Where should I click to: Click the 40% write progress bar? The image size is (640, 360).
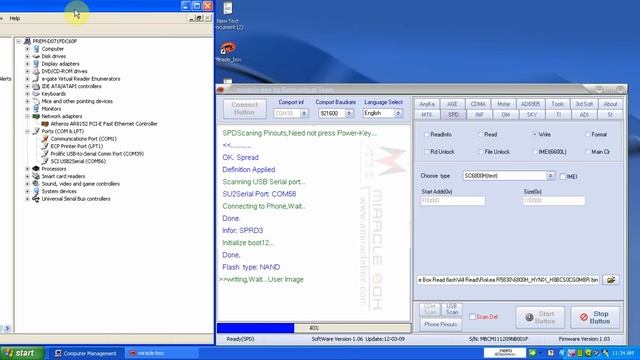313,328
